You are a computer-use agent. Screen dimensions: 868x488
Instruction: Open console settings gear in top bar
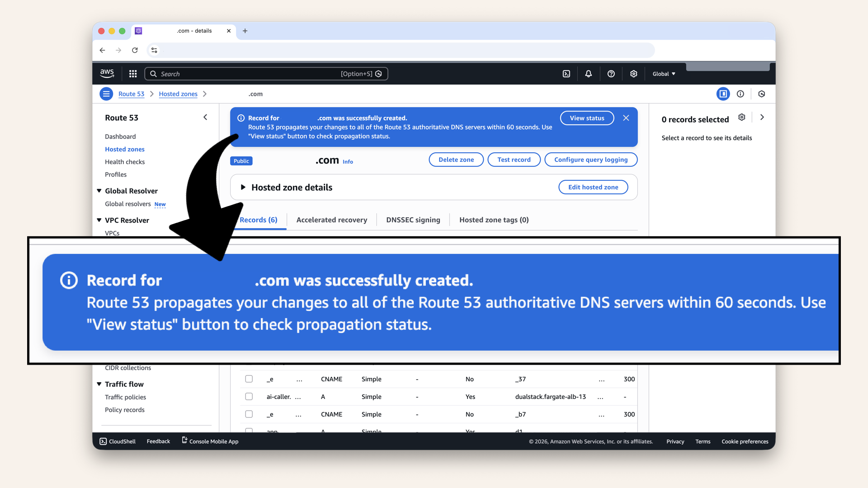633,74
